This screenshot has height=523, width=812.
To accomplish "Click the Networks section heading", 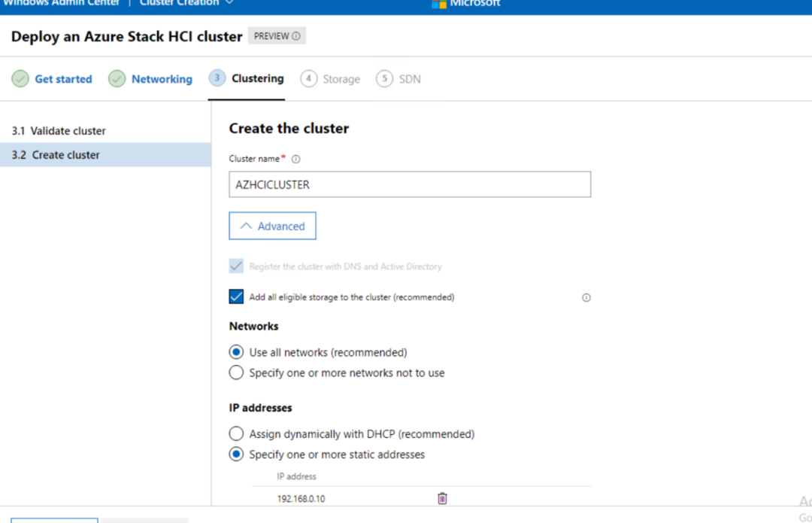I will point(254,326).
